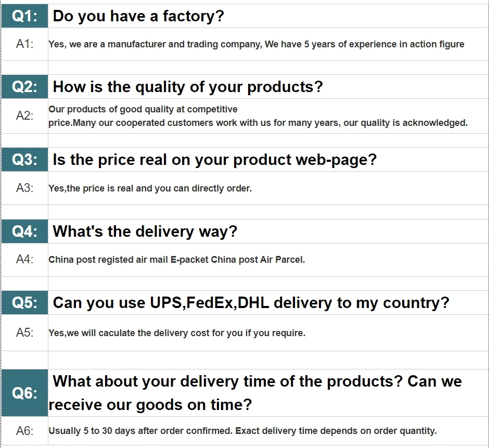Click the Q4 label block
Image resolution: width=489 pixels, height=448 pixels.
point(24,232)
